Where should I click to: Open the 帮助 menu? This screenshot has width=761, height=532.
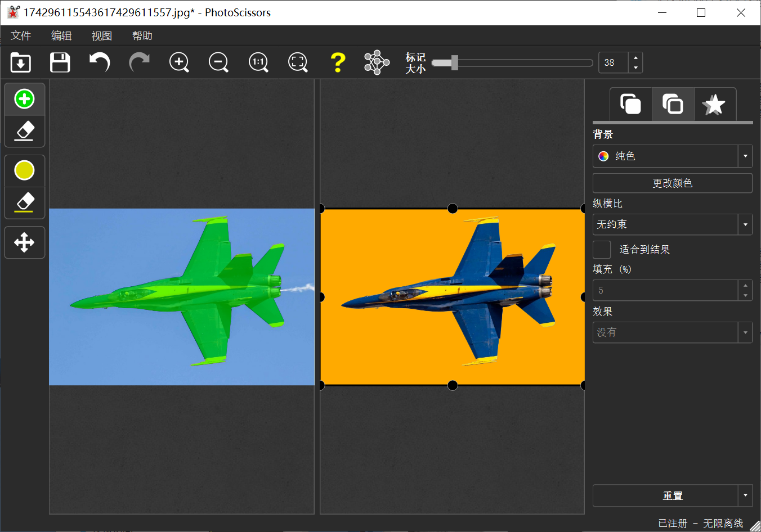click(142, 35)
